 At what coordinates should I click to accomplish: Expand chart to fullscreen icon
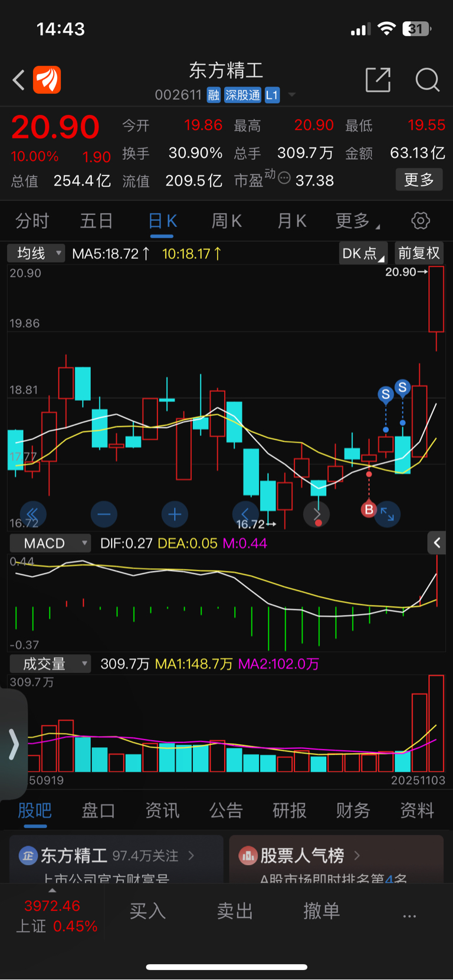[388, 514]
